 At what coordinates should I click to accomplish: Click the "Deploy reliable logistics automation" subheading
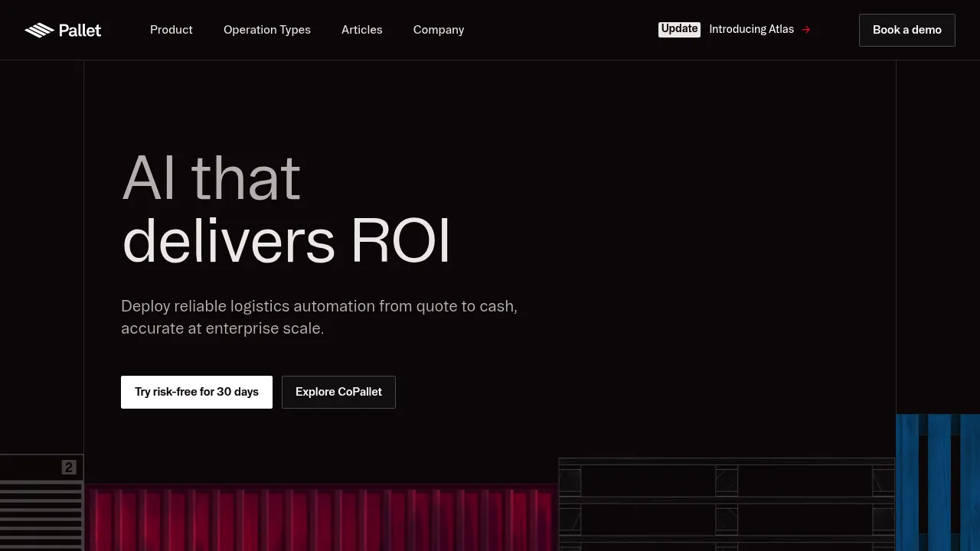point(319,317)
